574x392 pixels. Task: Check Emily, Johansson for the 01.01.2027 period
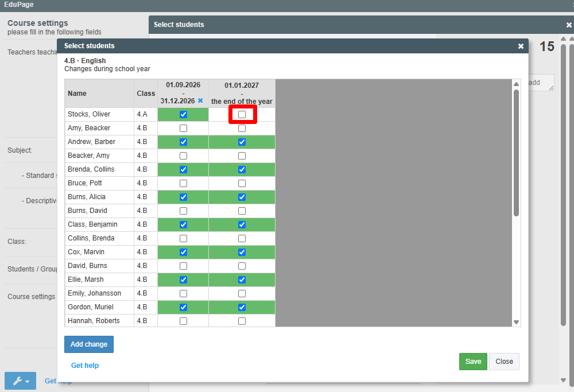click(242, 293)
